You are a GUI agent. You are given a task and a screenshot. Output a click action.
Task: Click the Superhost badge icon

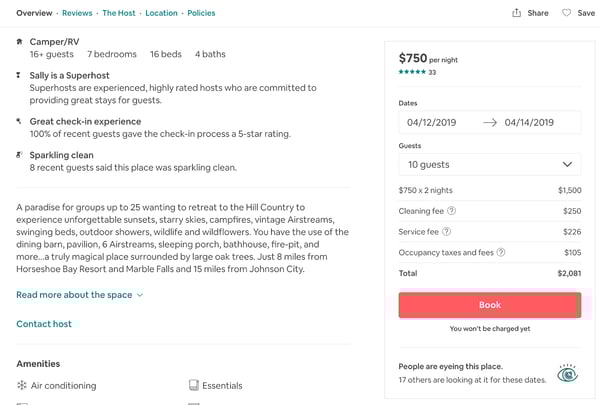pyautogui.click(x=18, y=75)
